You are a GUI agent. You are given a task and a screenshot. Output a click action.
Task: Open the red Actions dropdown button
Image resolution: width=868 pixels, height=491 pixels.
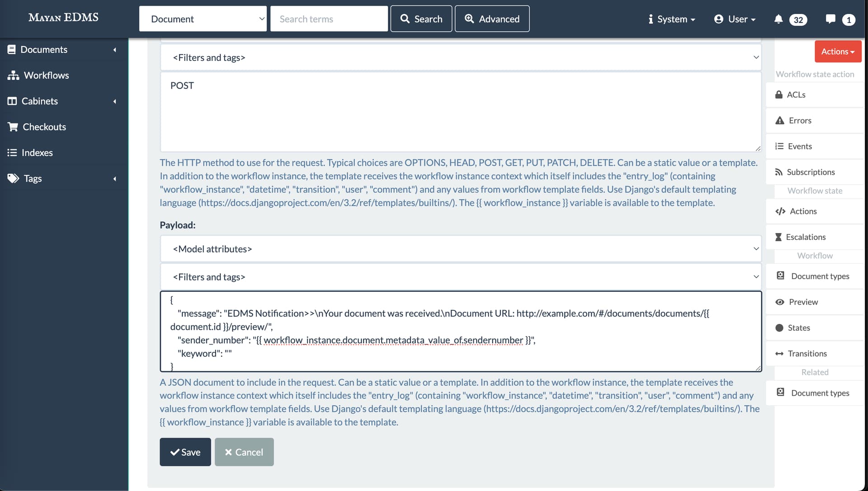(838, 51)
